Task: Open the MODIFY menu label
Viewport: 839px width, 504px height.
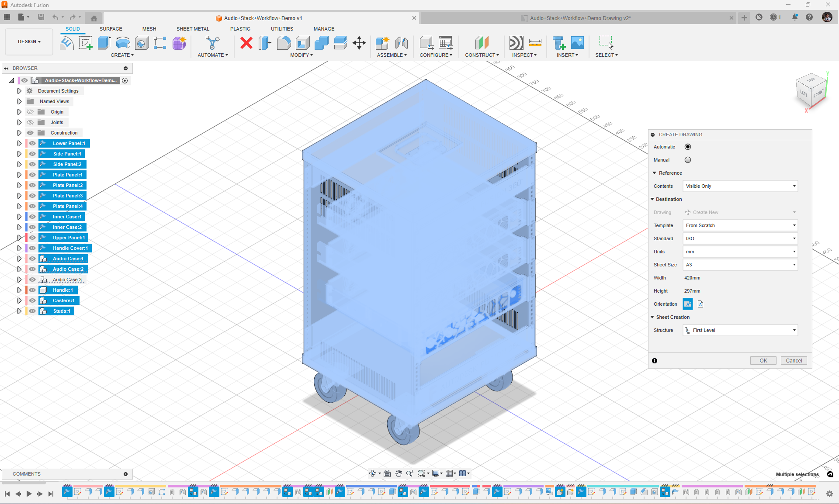Action: click(302, 55)
